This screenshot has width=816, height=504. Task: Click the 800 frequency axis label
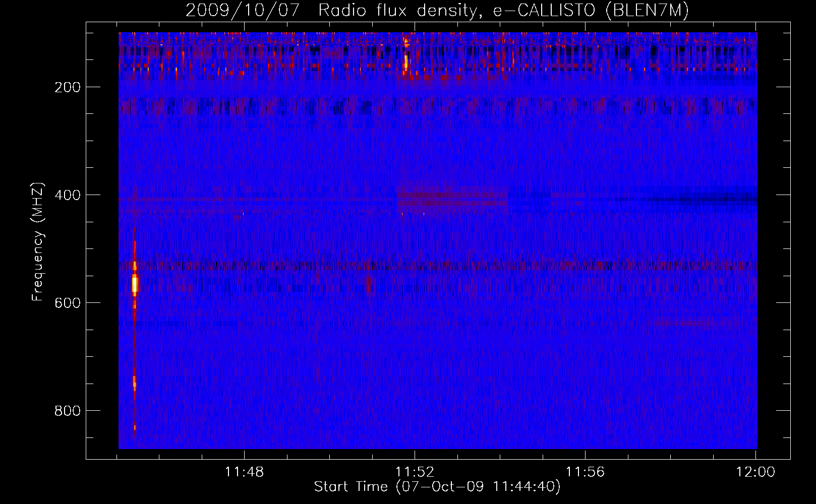(68, 411)
